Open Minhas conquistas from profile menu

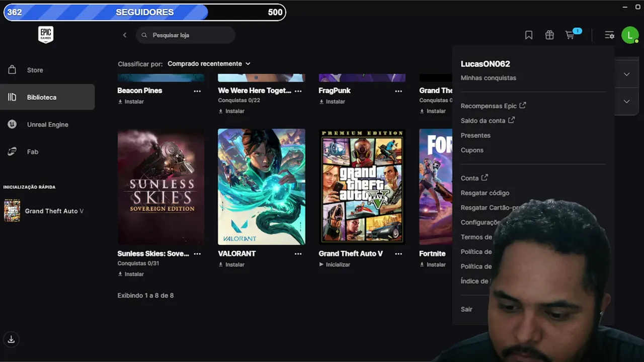pos(489,78)
